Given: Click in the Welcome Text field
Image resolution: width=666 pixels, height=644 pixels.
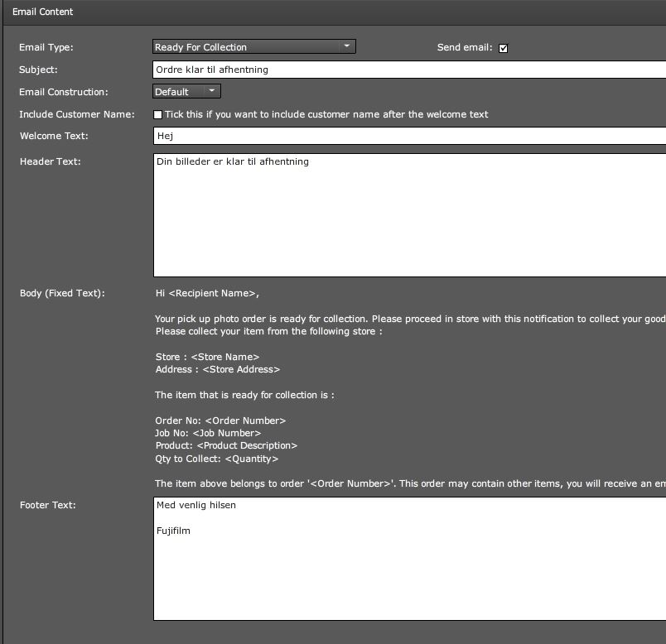Looking at the screenshot, I should pos(409,136).
